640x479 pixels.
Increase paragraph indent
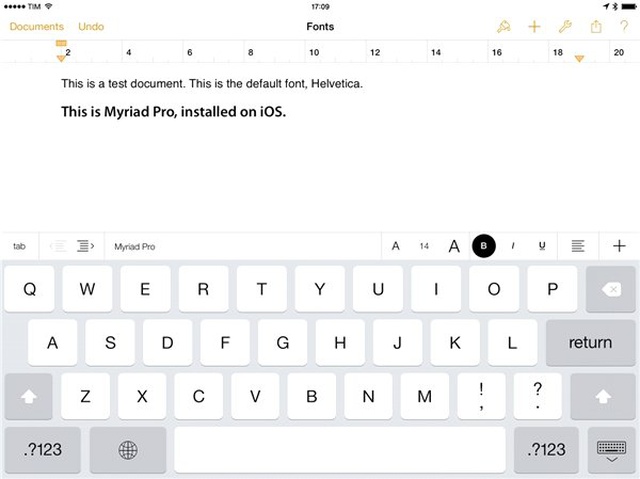(85, 246)
